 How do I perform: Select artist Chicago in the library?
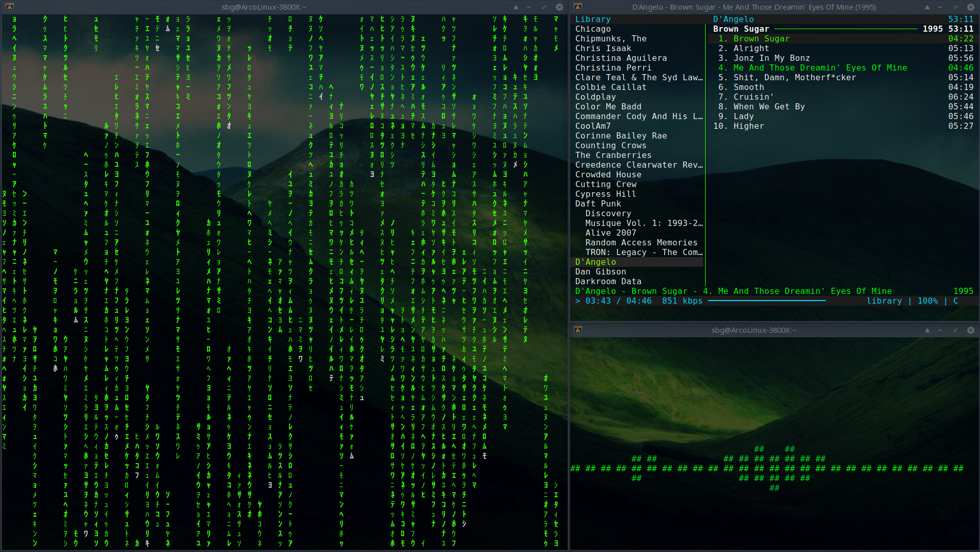point(593,29)
